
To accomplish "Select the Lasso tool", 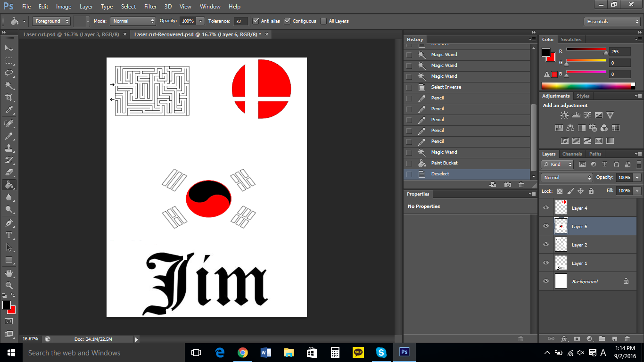I will (9, 73).
